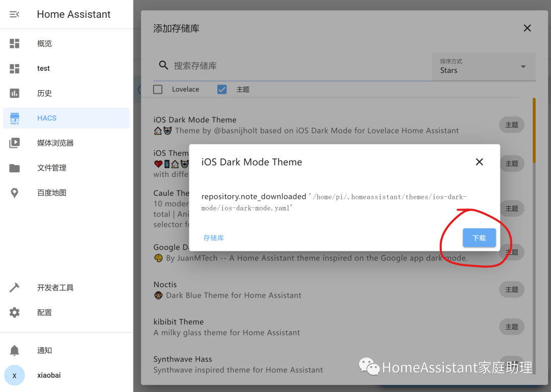Viewport: 551px width, 392px height.
Task: Select 配置 in the sidebar
Action: pos(66,312)
